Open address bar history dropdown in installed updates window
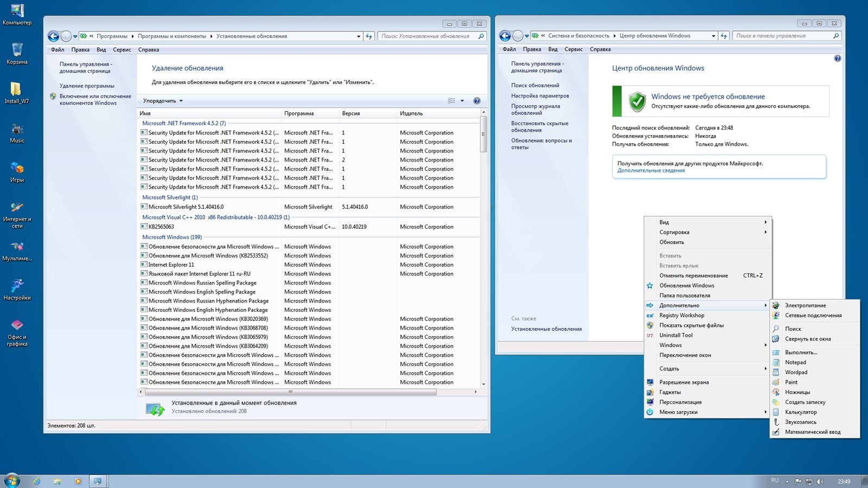The image size is (868, 488). click(x=359, y=36)
